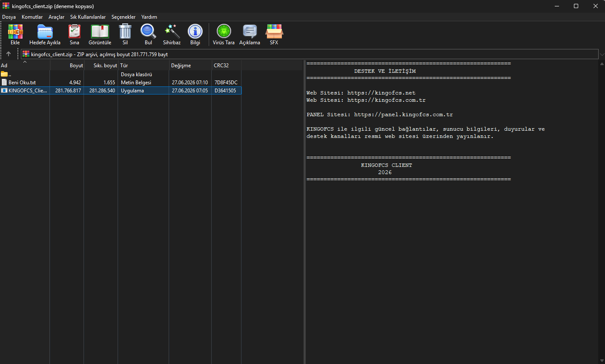Open the Sık Kullanılanlar menu
The height and width of the screenshot is (364, 605).
88,17
